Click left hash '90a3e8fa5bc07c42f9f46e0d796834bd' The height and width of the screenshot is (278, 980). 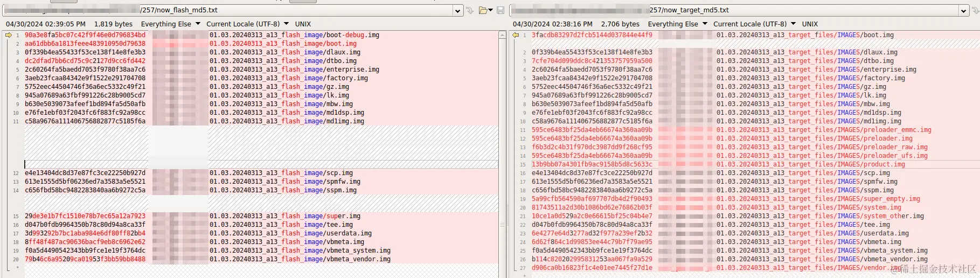[x=85, y=35]
